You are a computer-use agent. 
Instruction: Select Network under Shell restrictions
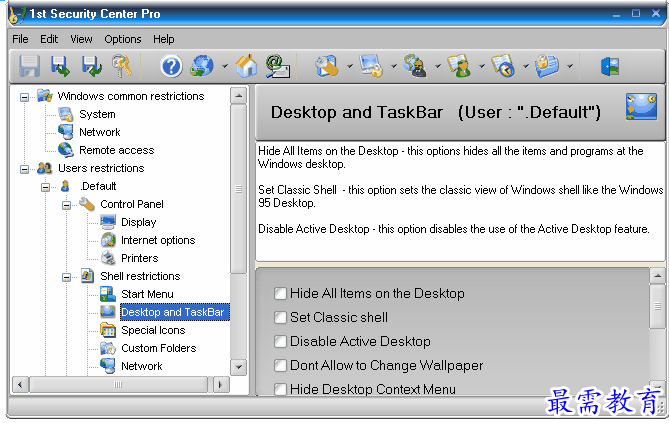pyautogui.click(x=142, y=366)
